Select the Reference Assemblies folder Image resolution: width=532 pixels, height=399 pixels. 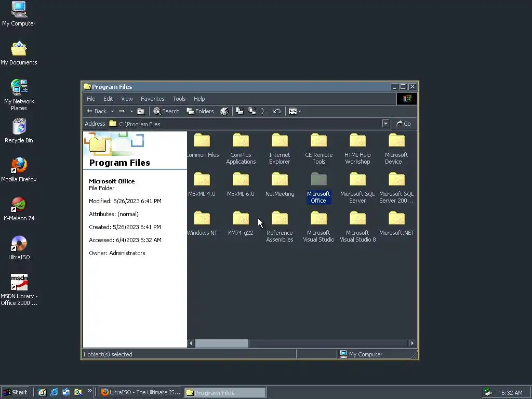(280, 228)
